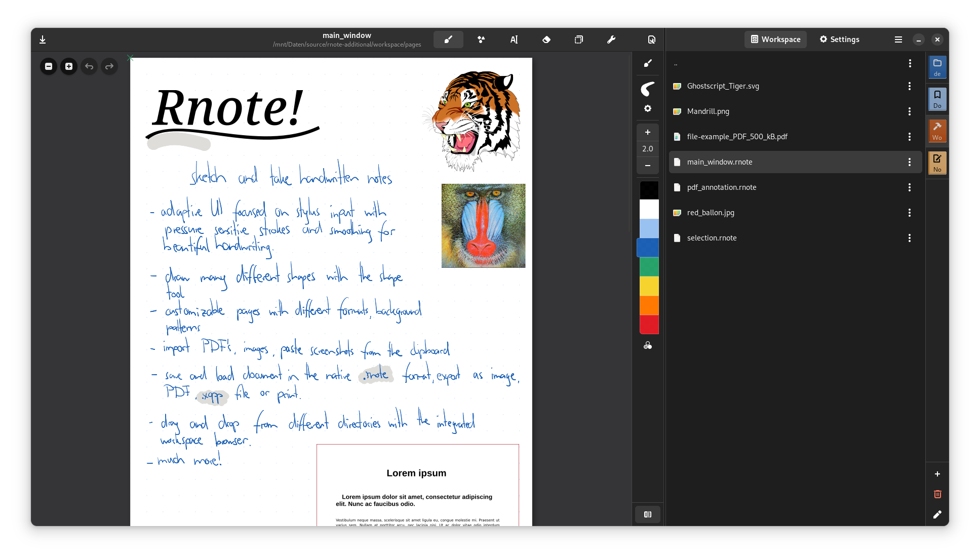Pick the yellow color swatch

pyautogui.click(x=649, y=286)
